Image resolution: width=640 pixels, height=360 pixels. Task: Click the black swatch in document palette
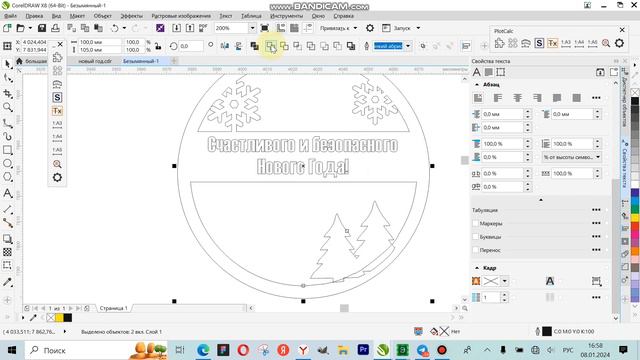tap(67, 318)
